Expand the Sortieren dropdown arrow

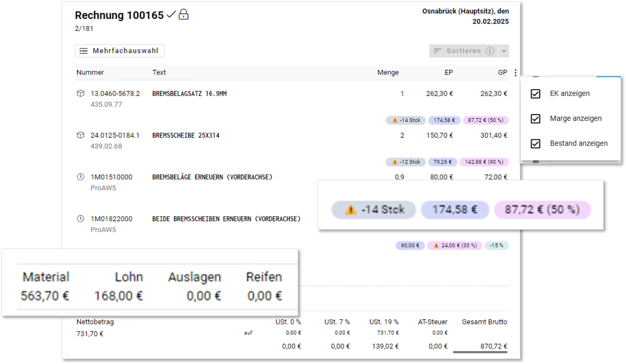[x=504, y=51]
